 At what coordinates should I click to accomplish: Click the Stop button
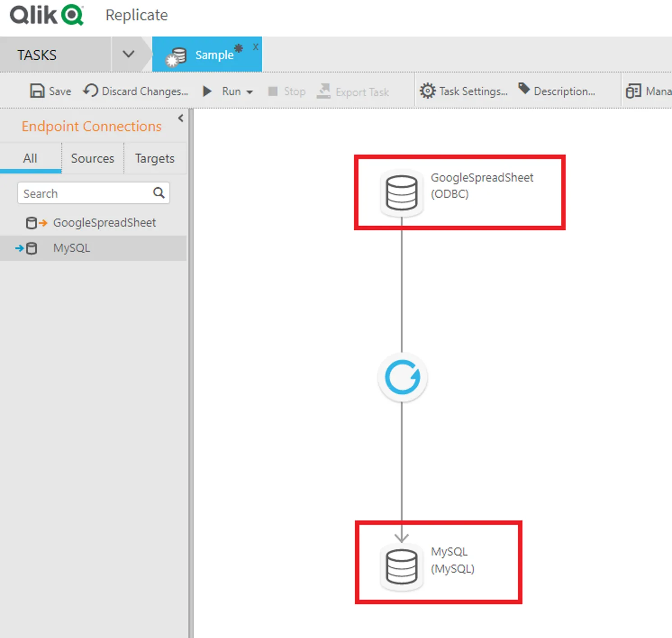(287, 91)
